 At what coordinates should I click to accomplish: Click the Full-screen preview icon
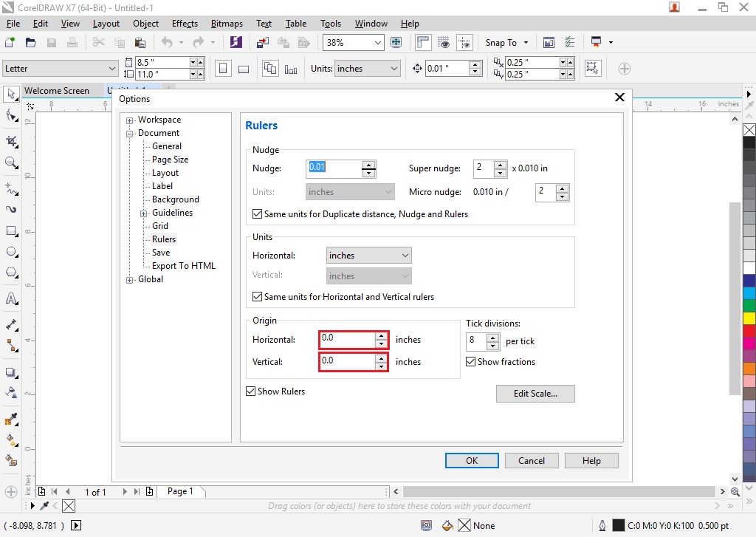pos(396,42)
